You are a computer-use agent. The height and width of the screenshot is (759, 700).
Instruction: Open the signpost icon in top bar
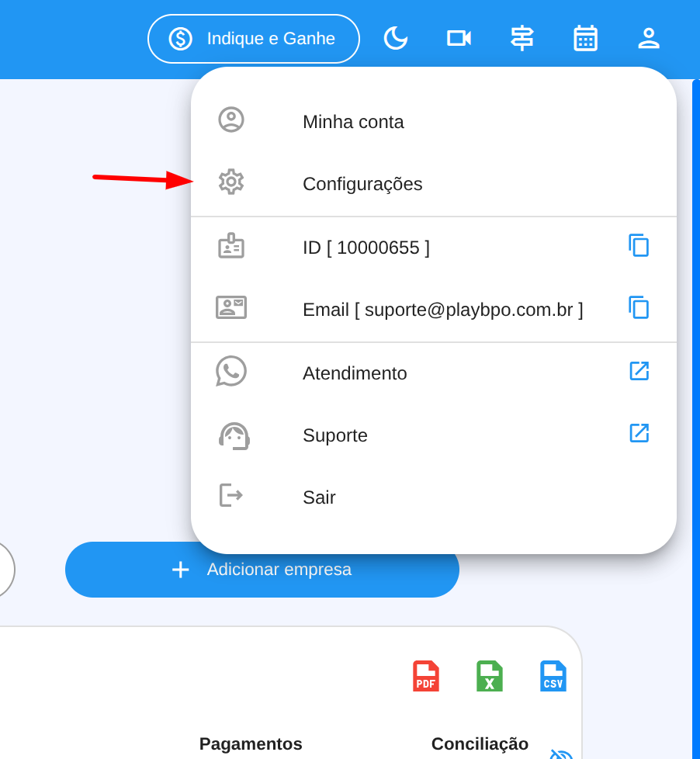point(522,38)
